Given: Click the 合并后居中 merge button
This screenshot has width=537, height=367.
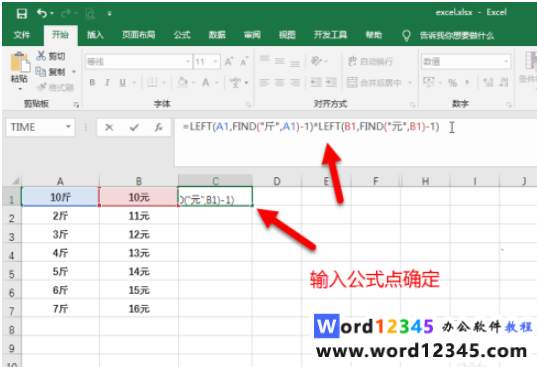Looking at the screenshot, I should [374, 83].
